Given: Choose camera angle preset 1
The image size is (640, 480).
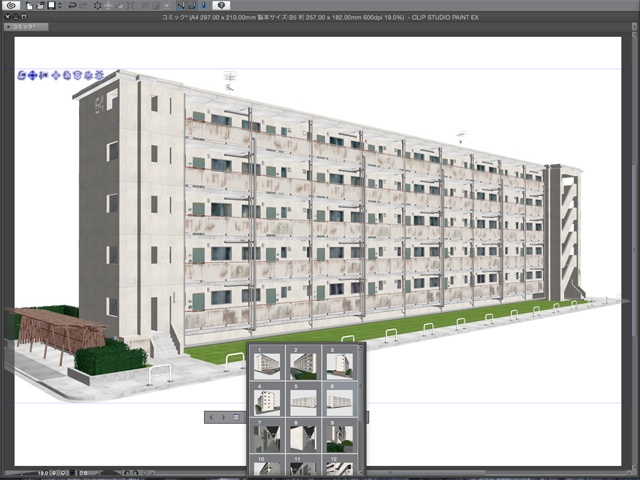Looking at the screenshot, I should [x=267, y=363].
